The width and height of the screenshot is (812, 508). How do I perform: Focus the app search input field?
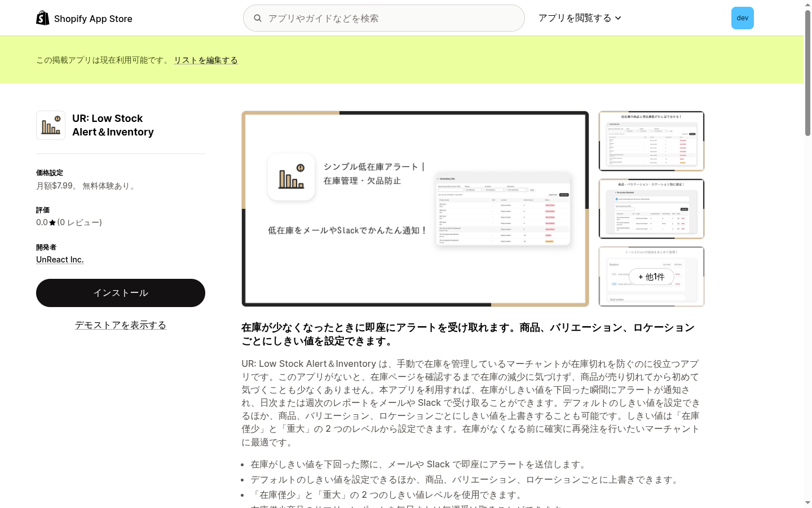click(384, 18)
